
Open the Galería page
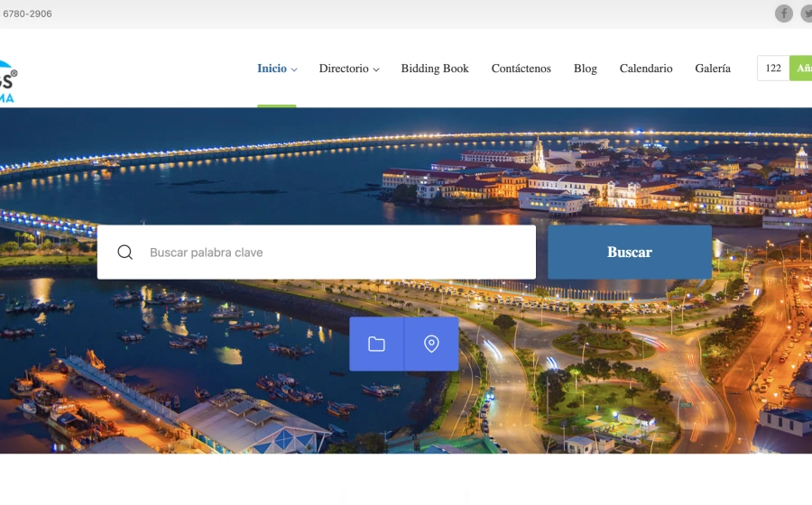pos(713,69)
